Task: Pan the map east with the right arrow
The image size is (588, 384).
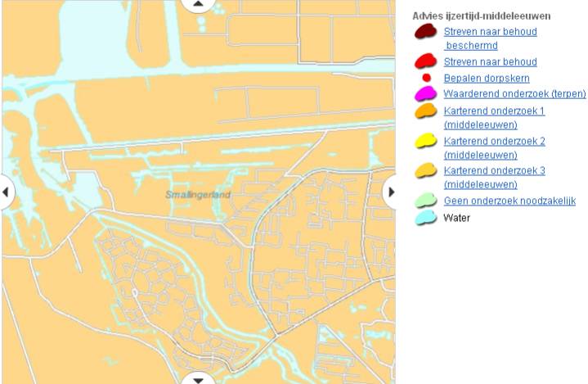Action: pos(390,192)
